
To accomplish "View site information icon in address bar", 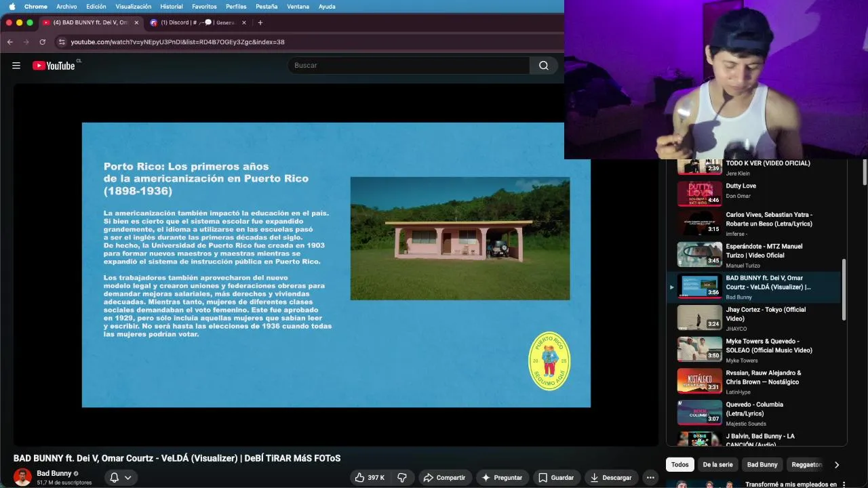I will coord(62,42).
